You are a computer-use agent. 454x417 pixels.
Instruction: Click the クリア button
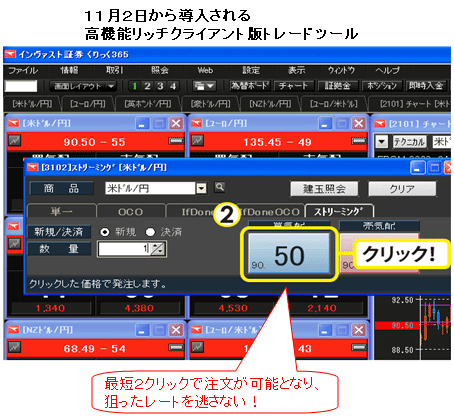402,189
